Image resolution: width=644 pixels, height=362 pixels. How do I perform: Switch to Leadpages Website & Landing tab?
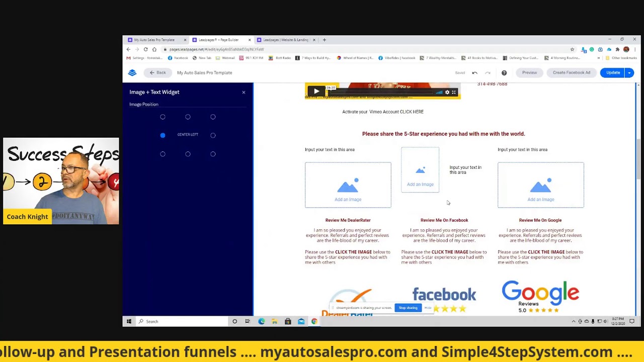285,40
